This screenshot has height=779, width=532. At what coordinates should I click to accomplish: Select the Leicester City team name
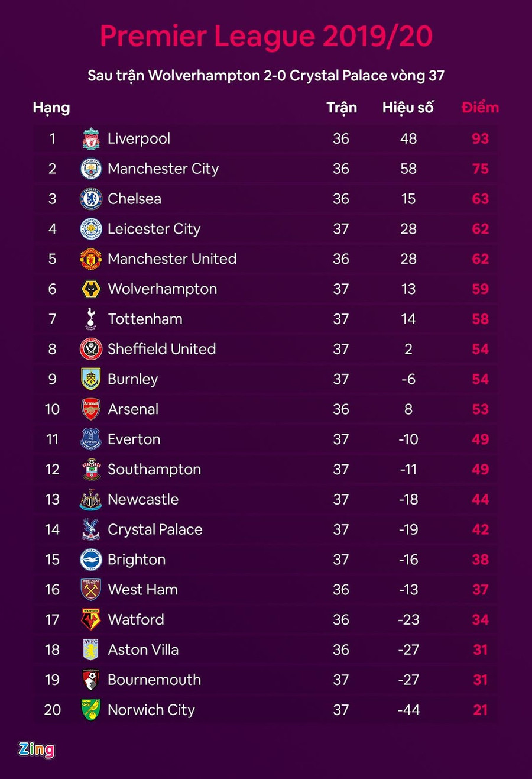click(x=154, y=229)
